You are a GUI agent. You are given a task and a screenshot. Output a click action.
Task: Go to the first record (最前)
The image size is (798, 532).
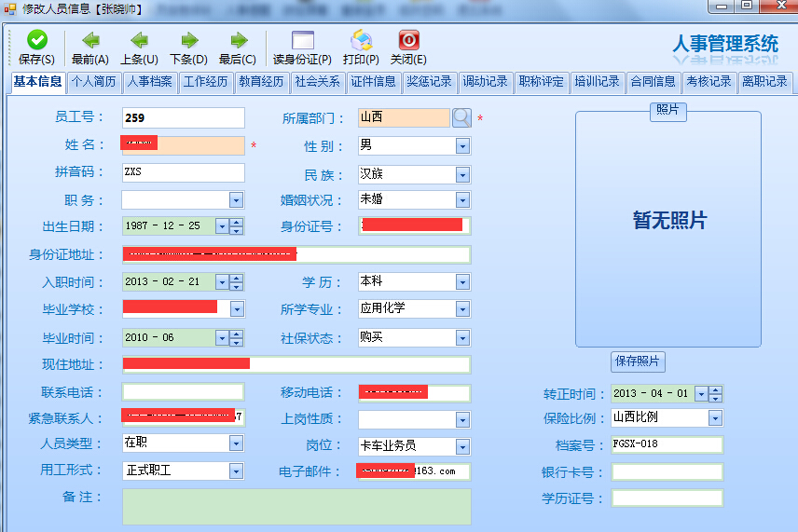pos(90,40)
